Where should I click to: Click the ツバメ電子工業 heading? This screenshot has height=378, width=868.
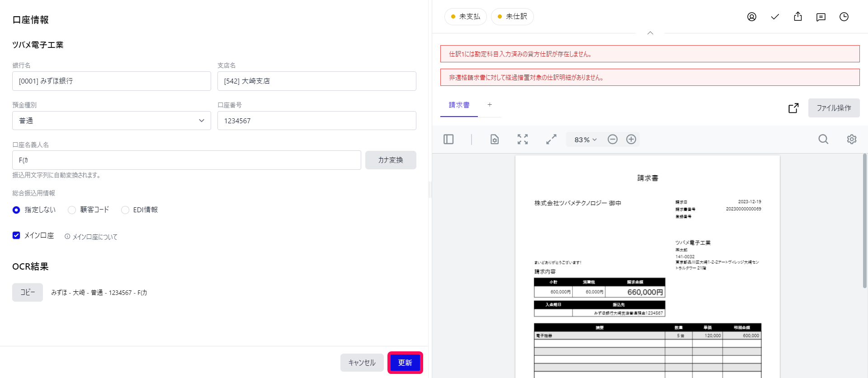(38, 45)
